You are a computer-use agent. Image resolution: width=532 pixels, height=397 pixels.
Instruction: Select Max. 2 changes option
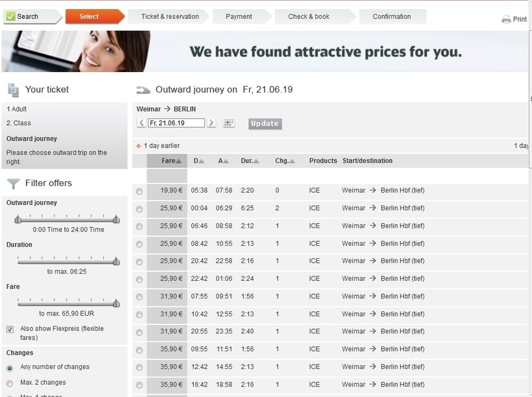[x=10, y=383]
